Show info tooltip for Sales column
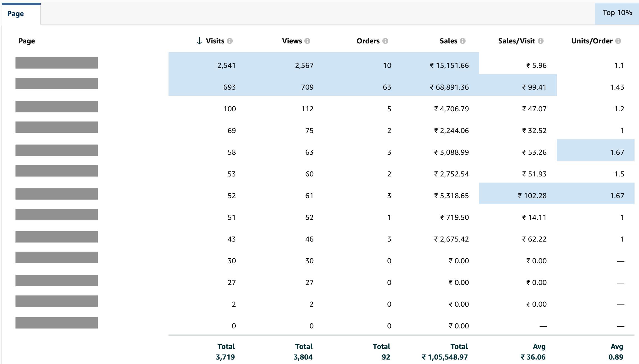Viewport: 639px width, 364px height. pos(463,41)
